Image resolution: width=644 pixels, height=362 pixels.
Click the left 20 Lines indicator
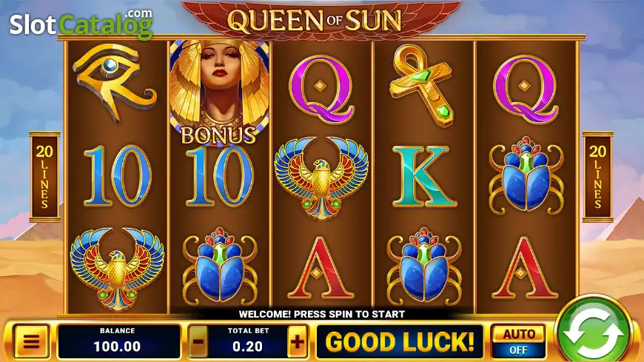(44, 177)
